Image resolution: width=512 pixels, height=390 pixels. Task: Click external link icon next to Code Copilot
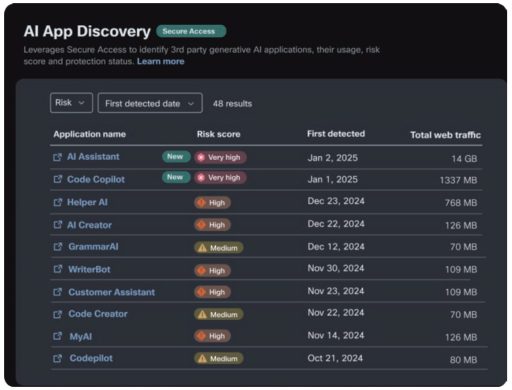[x=58, y=179]
